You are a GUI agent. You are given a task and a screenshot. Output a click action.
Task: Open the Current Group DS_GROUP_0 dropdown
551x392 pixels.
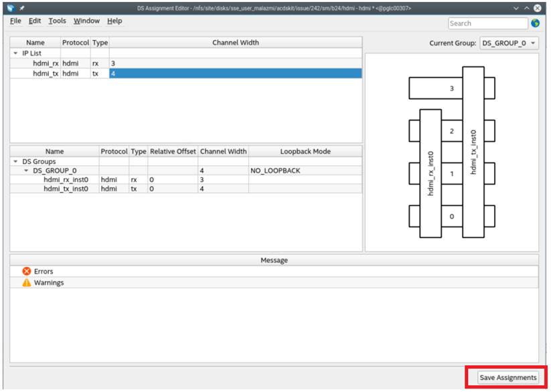click(x=509, y=43)
